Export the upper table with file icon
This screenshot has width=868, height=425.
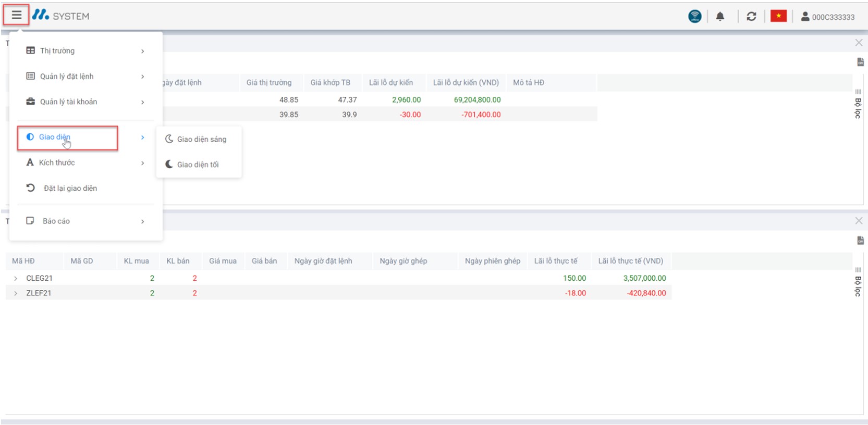tap(860, 63)
